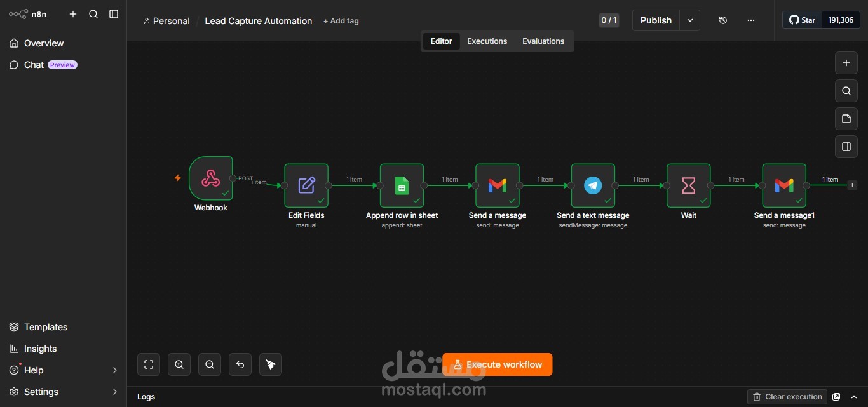
Task: Click the 191,306 star count
Action: point(841,20)
